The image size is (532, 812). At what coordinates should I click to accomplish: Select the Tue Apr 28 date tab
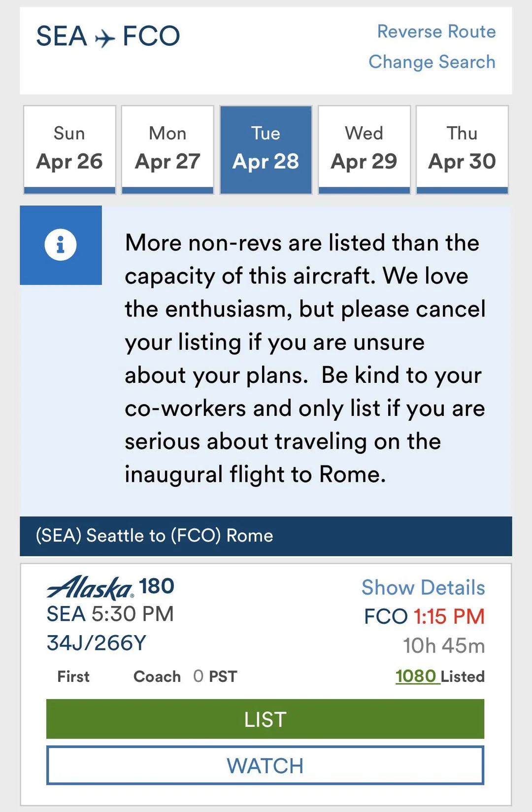tap(266, 149)
